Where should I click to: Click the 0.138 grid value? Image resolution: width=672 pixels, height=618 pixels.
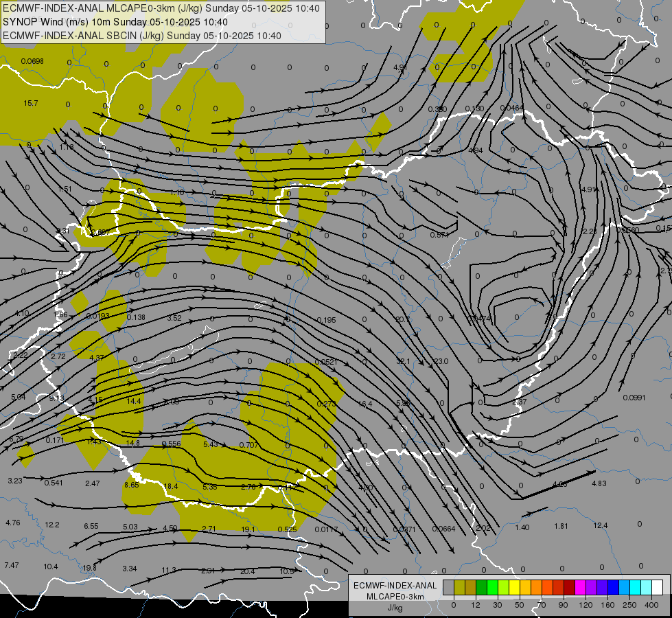pyautogui.click(x=137, y=317)
